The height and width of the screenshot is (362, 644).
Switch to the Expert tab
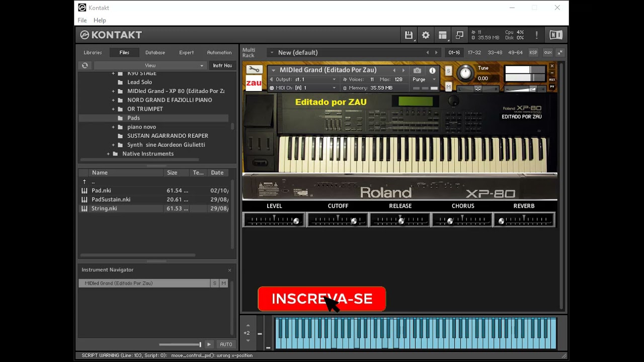[186, 52]
